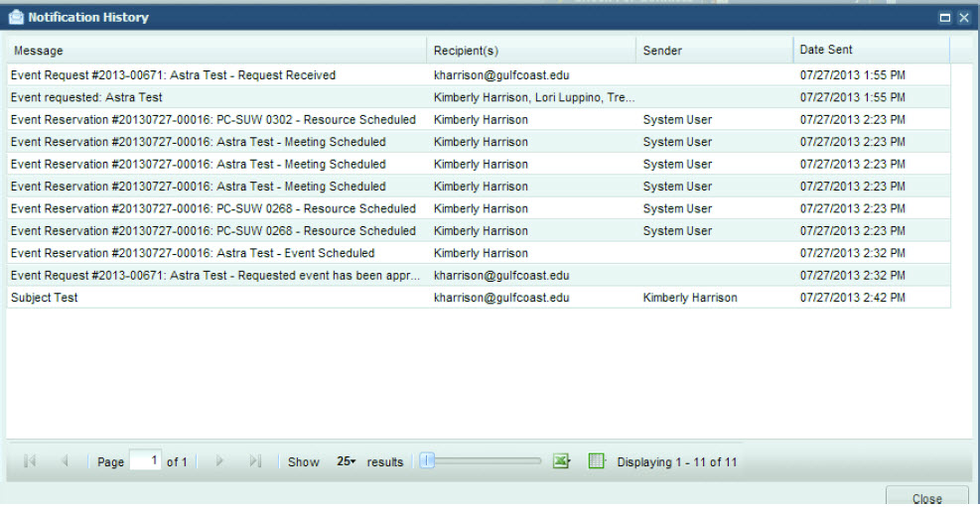The width and height of the screenshot is (980, 507).
Task: Select the 'Astra Test - Request Received' message
Action: click(173, 75)
